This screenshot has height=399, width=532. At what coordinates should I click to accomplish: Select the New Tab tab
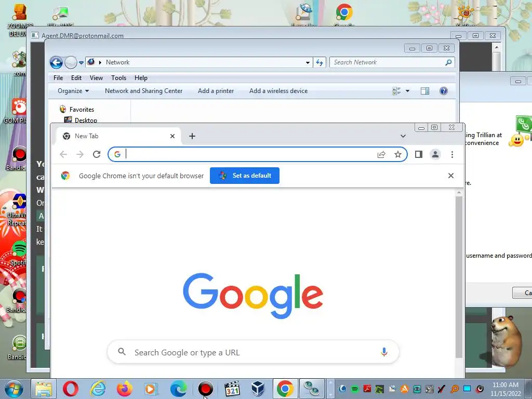pos(118,136)
